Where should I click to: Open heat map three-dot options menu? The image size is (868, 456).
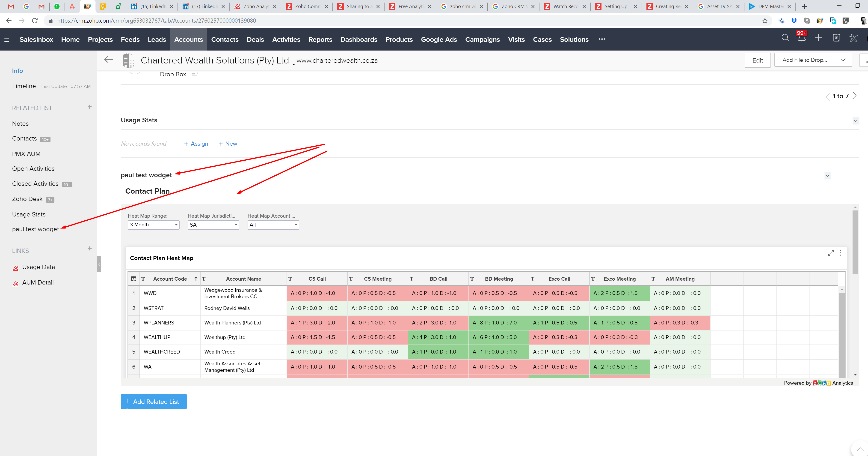[x=840, y=253]
